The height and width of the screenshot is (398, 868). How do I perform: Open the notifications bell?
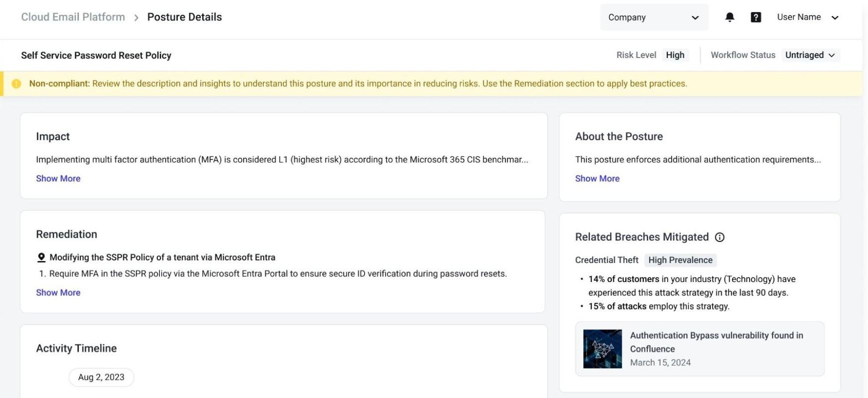point(729,17)
